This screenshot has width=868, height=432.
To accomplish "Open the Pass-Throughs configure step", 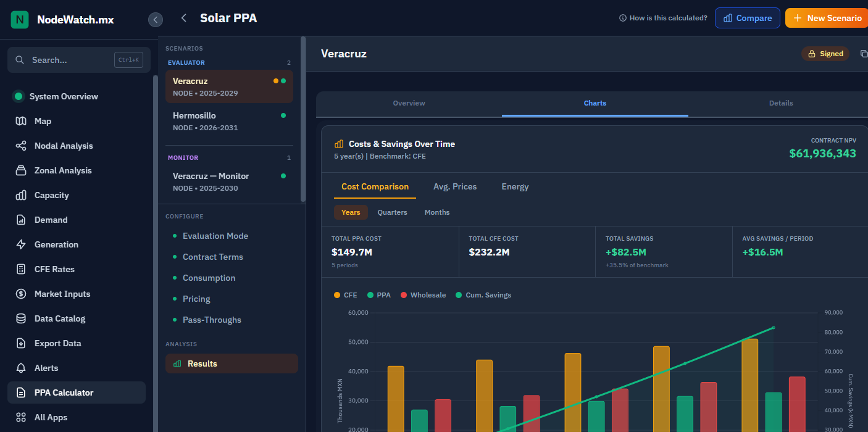I will click(x=212, y=320).
